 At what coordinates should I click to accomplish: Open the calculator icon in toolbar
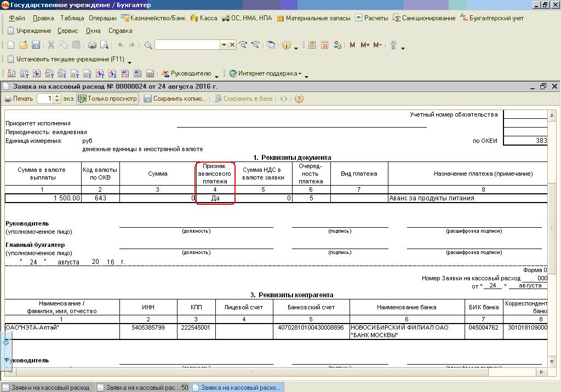point(312,45)
